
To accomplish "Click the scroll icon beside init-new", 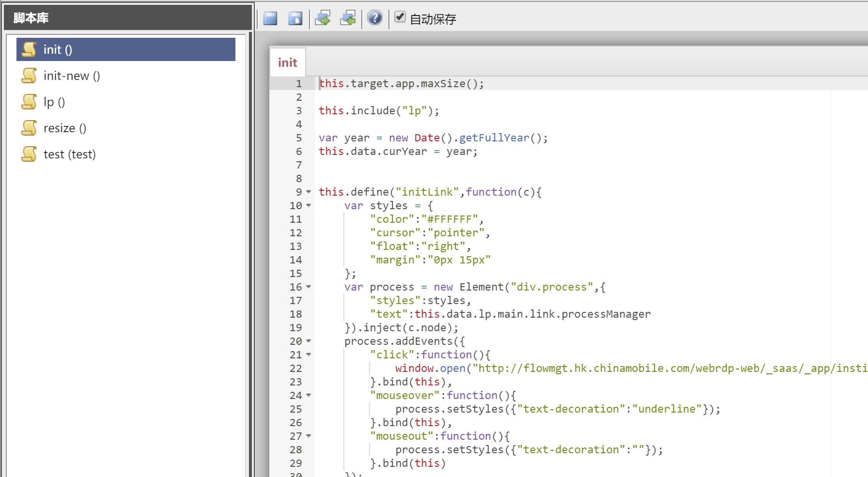I will [x=29, y=76].
